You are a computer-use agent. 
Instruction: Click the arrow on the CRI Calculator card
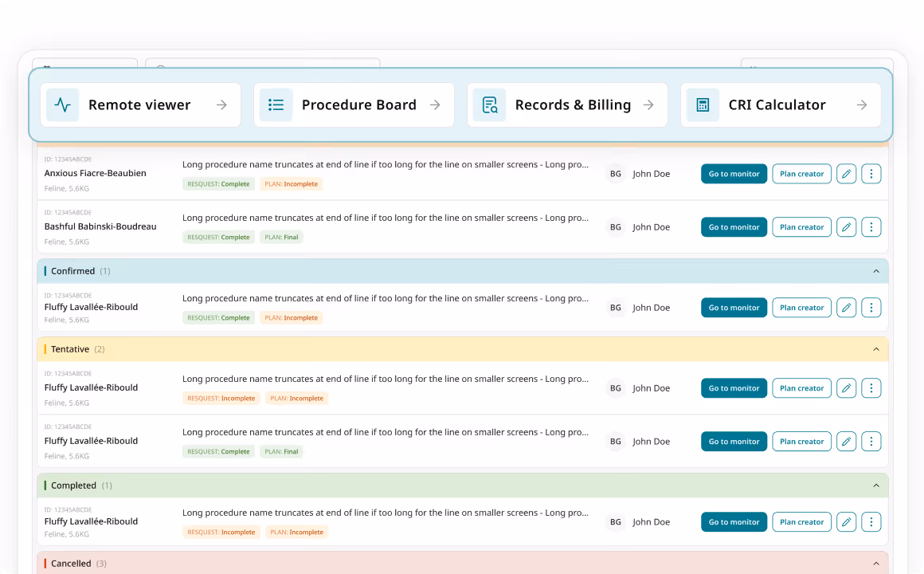pos(861,104)
